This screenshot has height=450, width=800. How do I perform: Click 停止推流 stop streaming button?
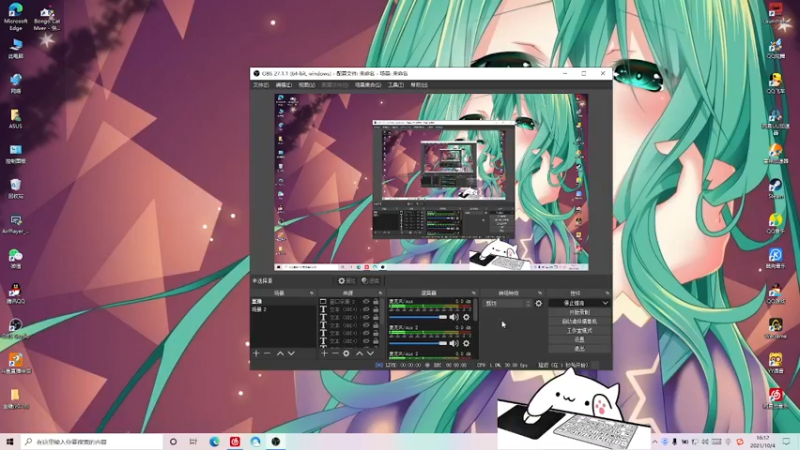[574, 303]
